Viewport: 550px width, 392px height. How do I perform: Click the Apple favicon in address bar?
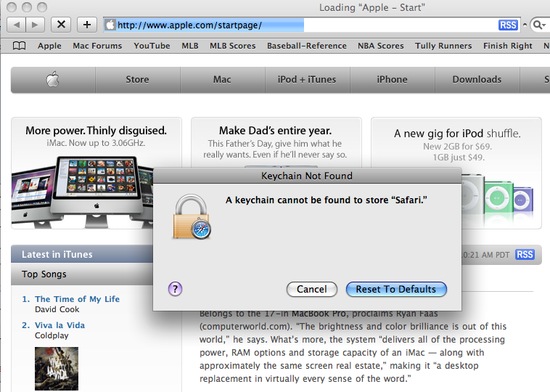[110, 25]
